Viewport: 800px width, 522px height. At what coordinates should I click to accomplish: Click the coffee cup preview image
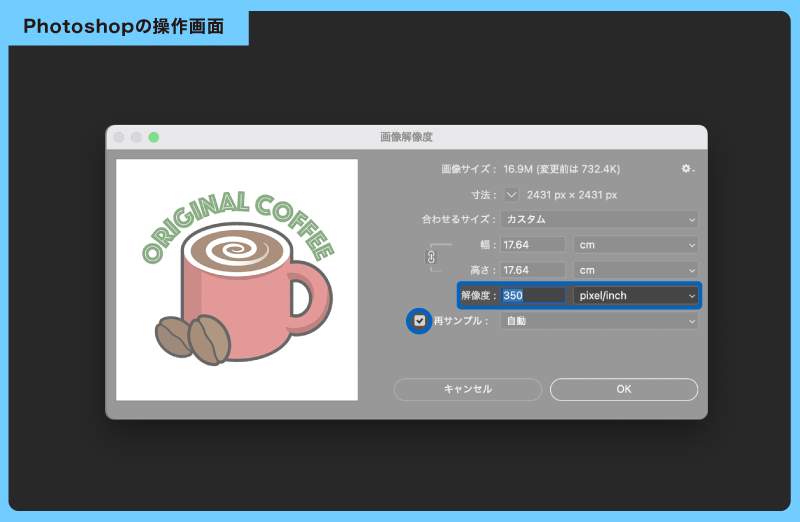237,280
